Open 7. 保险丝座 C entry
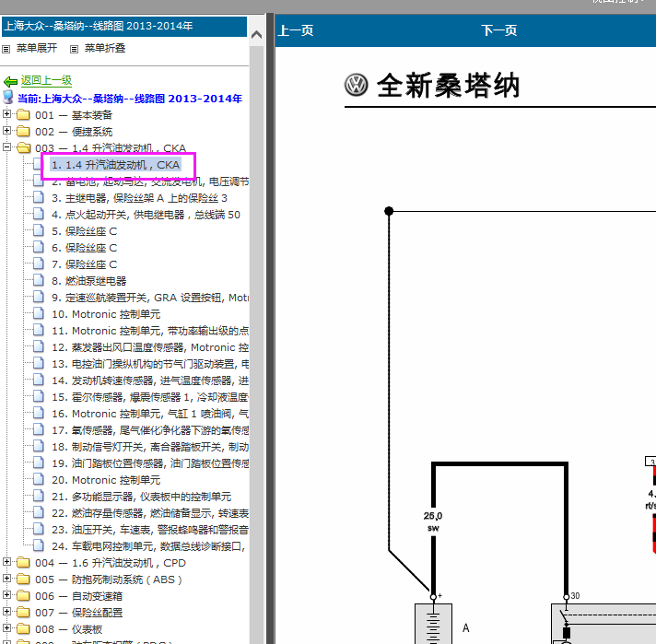The height and width of the screenshot is (644, 656). (x=85, y=264)
